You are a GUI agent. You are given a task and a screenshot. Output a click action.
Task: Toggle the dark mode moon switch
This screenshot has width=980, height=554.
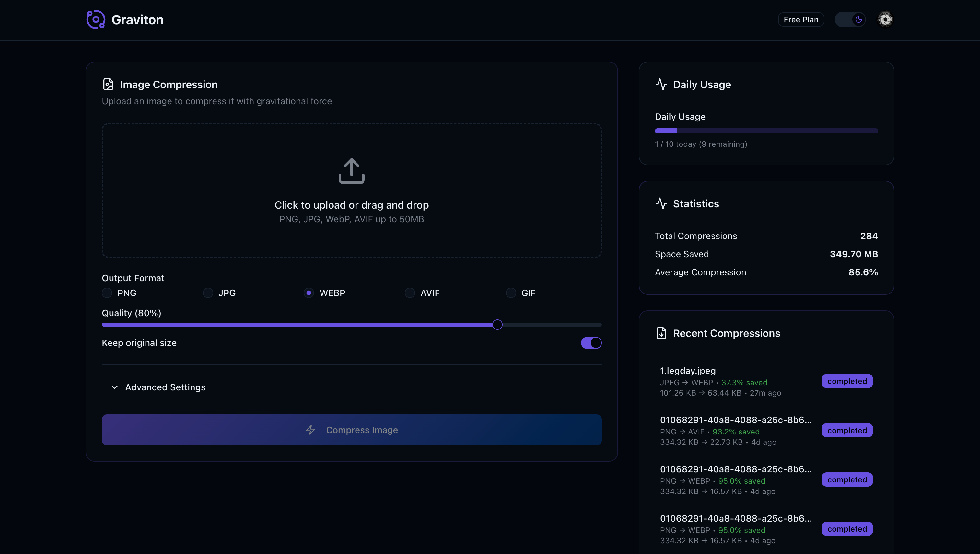[x=850, y=19]
